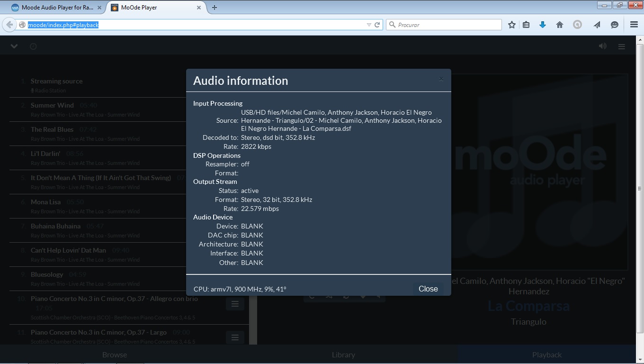Viewport: 644px width, 364px height.
Task: Click the Resampler off value
Action: coord(245,164)
